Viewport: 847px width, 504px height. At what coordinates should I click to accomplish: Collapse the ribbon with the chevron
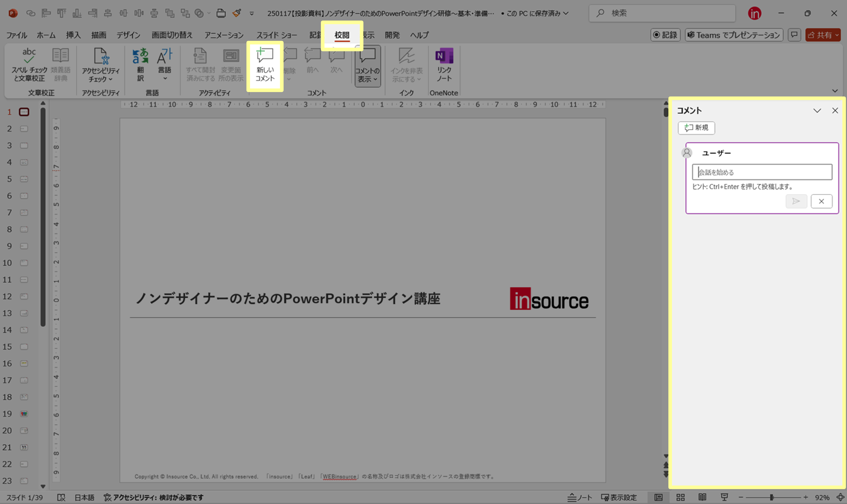click(835, 91)
